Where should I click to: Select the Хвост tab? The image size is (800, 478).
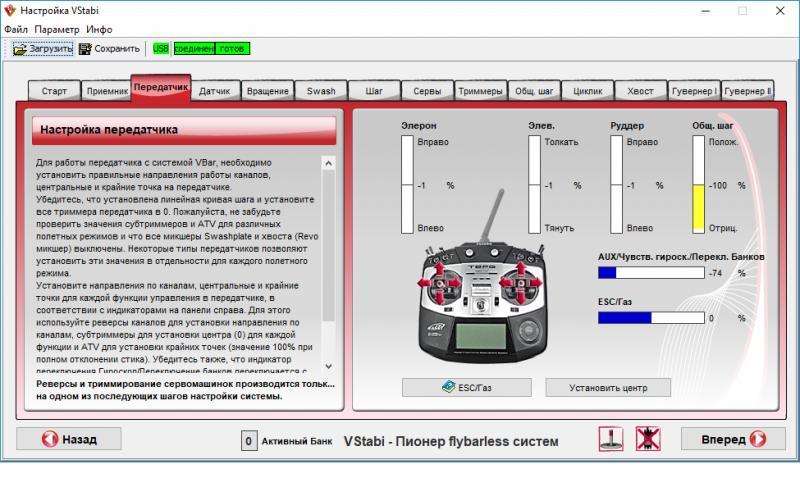(x=640, y=91)
